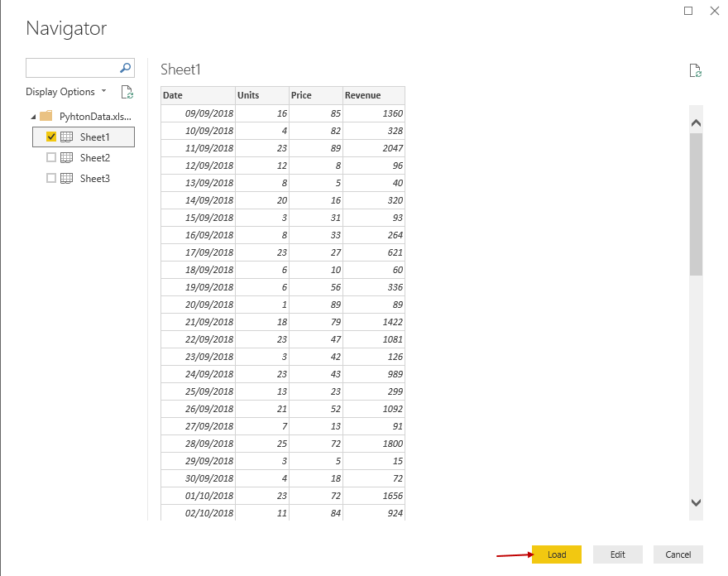Click the revenue cell 2047
The width and height of the screenshot is (728, 576).
(374, 148)
